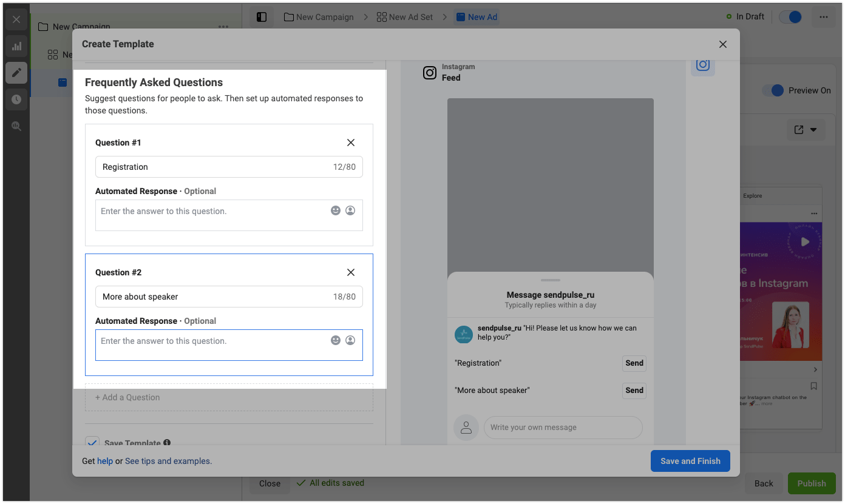The image size is (845, 504).
Task: Open the clock history icon in sidebar
Action: click(16, 99)
